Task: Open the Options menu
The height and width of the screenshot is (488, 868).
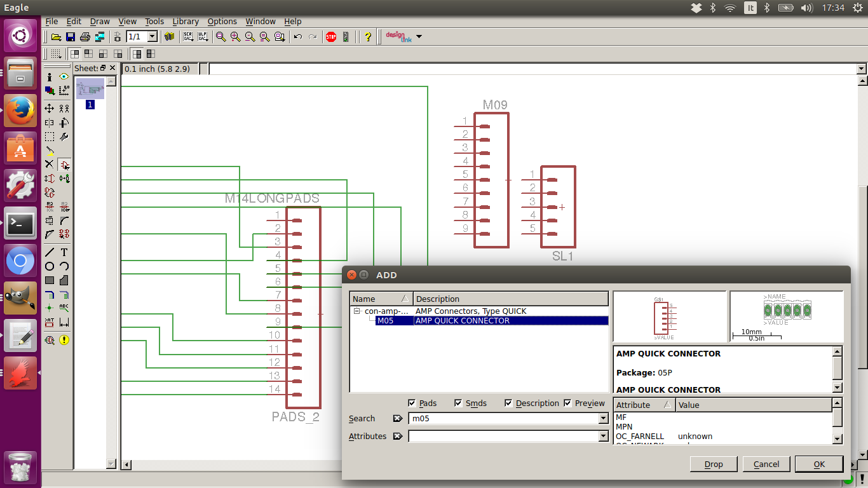Action: coord(222,21)
